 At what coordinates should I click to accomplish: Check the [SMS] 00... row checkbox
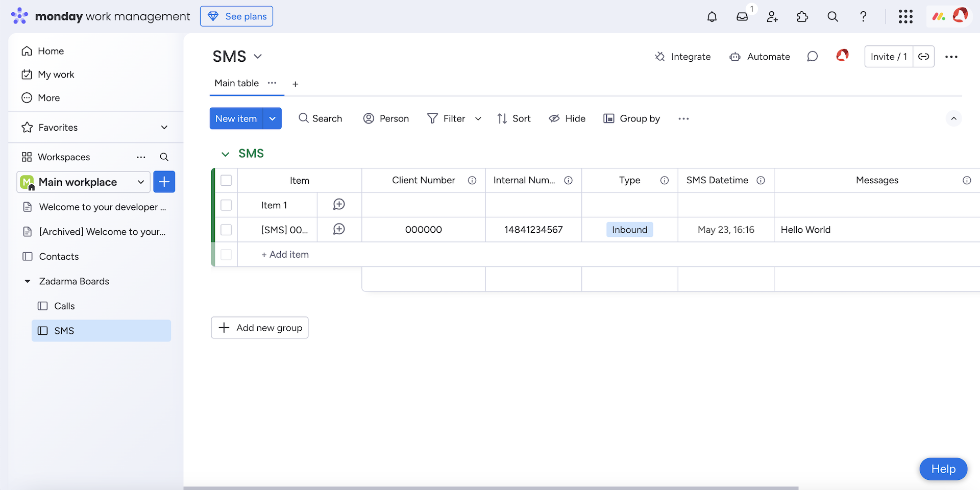[x=226, y=230]
